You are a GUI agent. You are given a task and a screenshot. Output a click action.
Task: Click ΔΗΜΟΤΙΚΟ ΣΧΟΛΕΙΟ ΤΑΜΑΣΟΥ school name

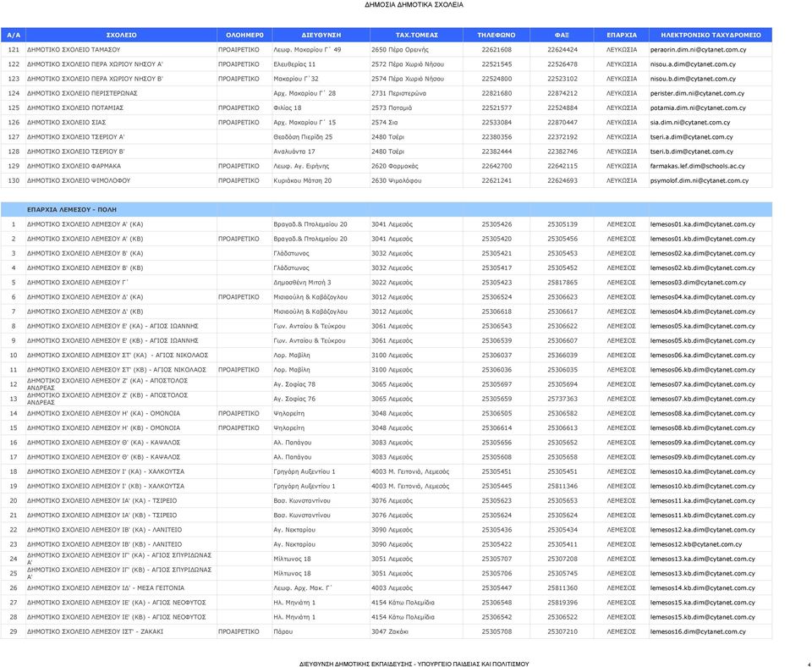(74, 50)
